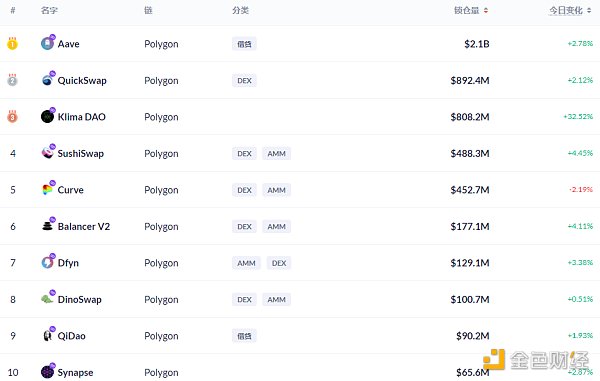Open the Balancer V2 name link
The width and height of the screenshot is (600, 381).
pos(84,226)
